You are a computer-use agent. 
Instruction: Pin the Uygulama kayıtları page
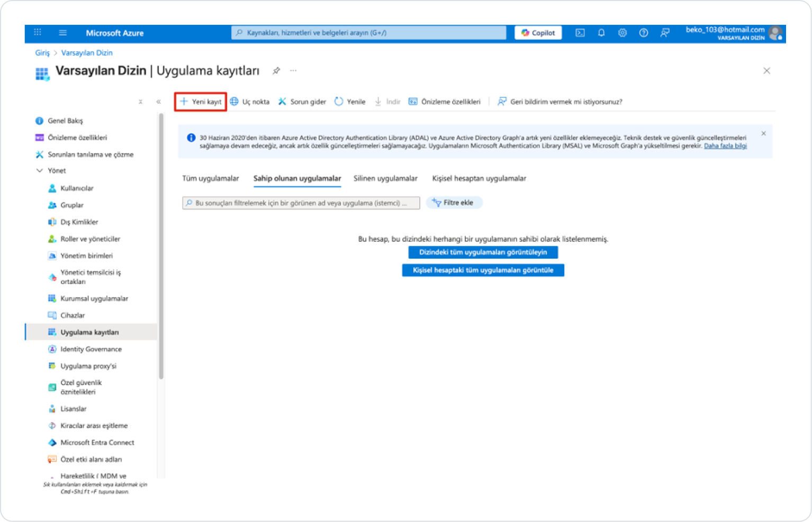click(276, 71)
